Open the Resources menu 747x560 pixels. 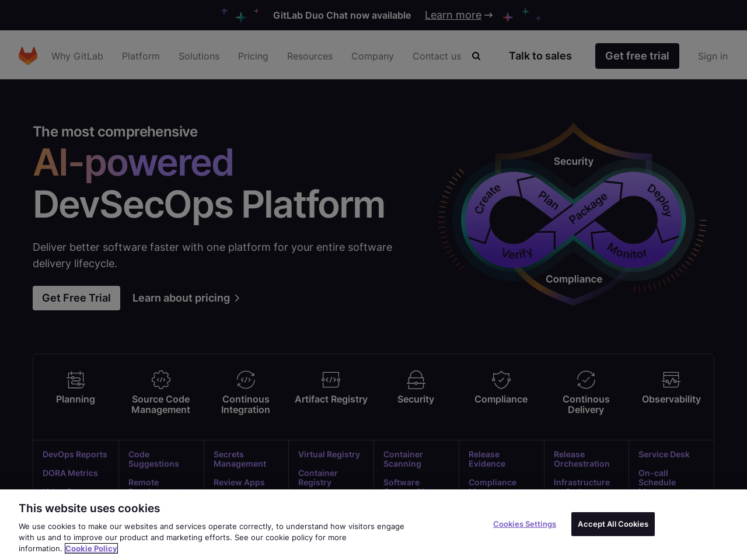[310, 56]
